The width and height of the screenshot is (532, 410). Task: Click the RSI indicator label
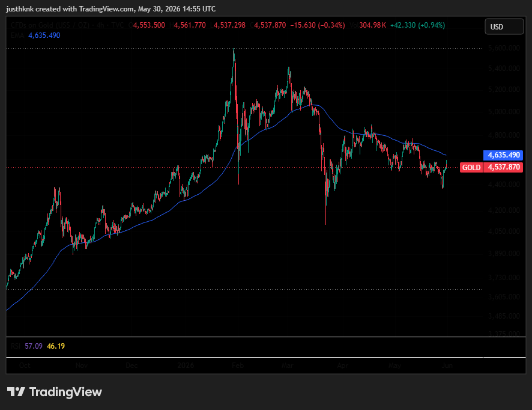click(x=16, y=346)
